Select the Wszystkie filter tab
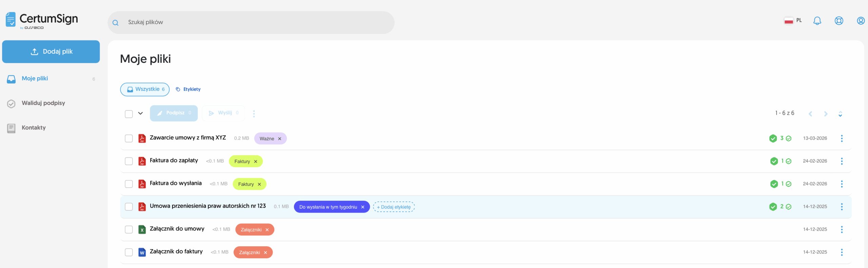Image resolution: width=868 pixels, height=268 pixels. [145, 89]
